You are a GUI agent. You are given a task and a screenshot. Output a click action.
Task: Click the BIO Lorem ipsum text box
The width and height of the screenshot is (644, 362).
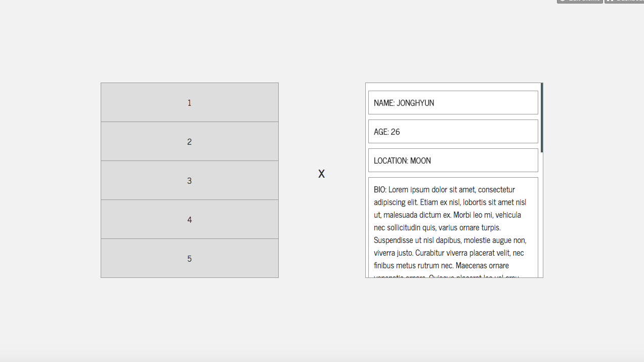coord(453,228)
